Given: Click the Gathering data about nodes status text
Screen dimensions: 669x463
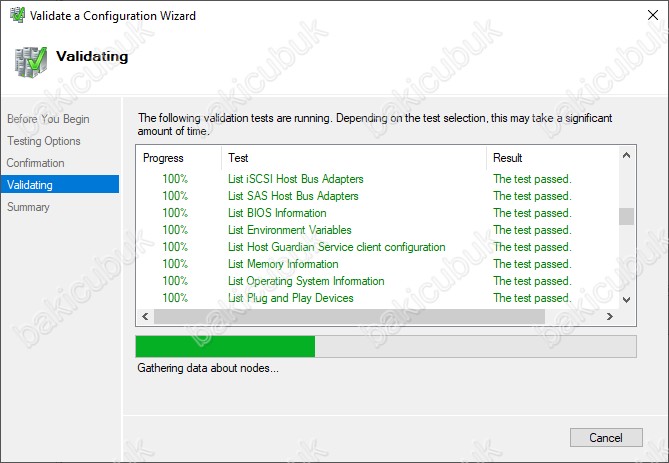Looking at the screenshot, I should pos(208,368).
